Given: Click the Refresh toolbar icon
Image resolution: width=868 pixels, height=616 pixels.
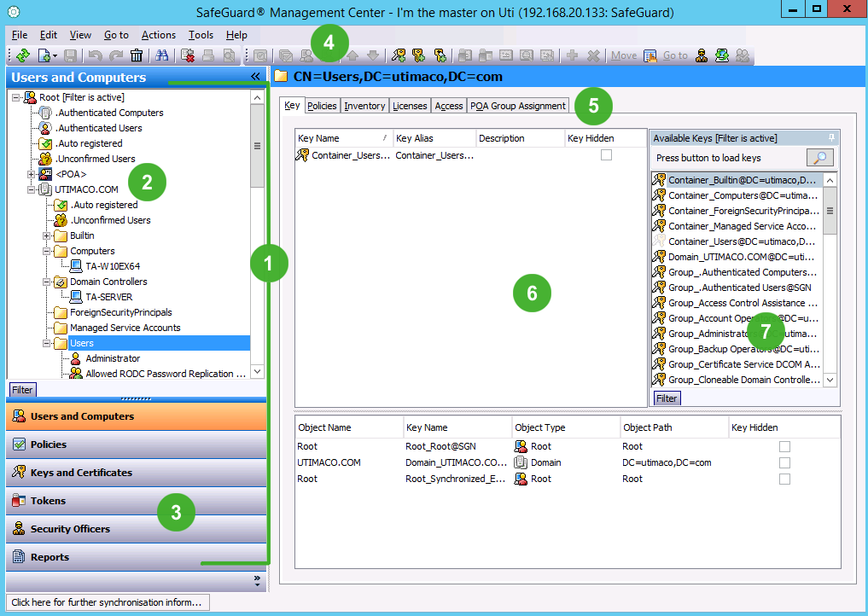Looking at the screenshot, I should pos(23,55).
